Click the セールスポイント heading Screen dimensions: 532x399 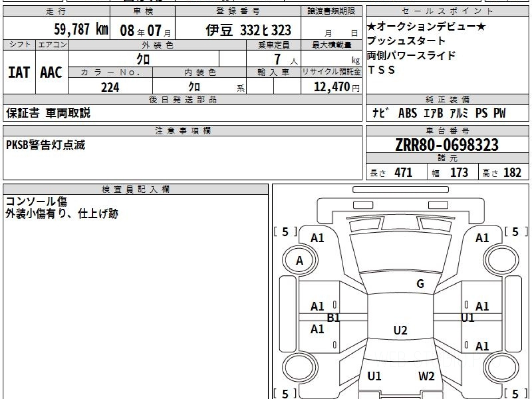447,12
